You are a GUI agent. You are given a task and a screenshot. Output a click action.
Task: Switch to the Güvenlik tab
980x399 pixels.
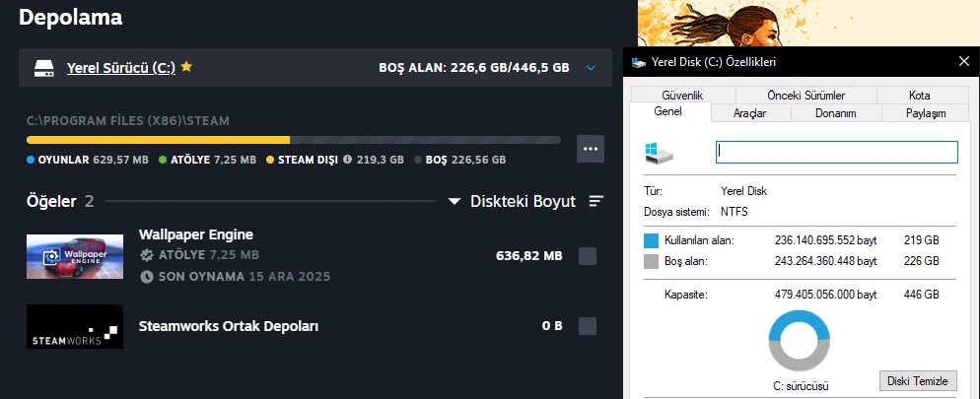point(682,96)
